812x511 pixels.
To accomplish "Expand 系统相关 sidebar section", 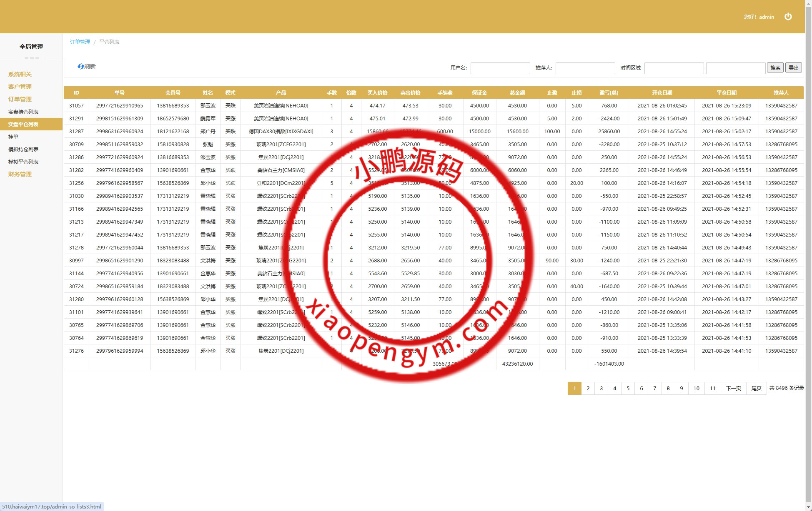I will [x=20, y=74].
